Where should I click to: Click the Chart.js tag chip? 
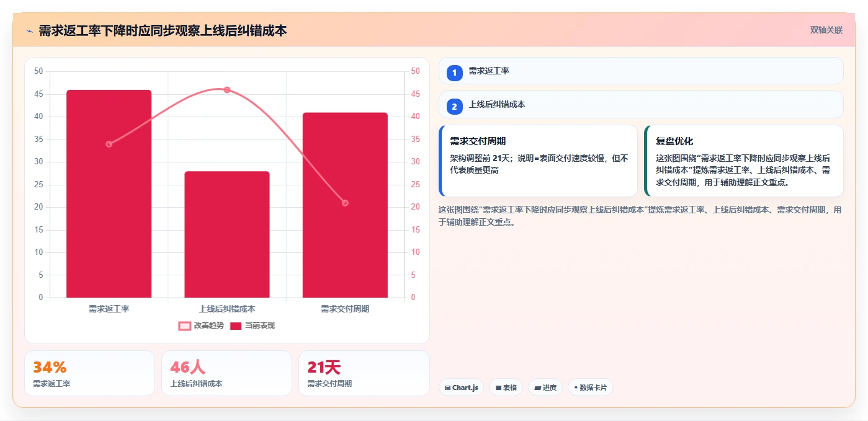coord(461,388)
